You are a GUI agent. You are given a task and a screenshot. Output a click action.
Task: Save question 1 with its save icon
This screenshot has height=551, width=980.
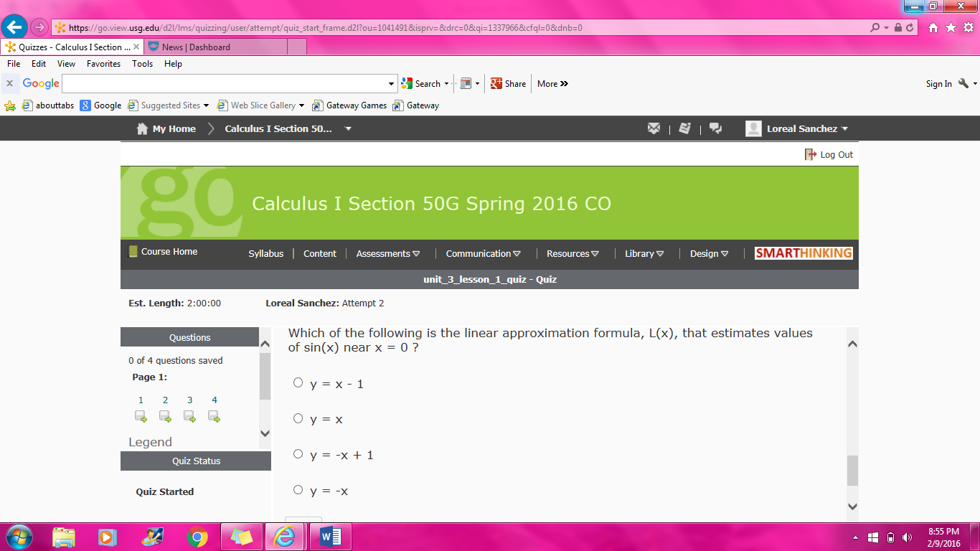pos(141,416)
